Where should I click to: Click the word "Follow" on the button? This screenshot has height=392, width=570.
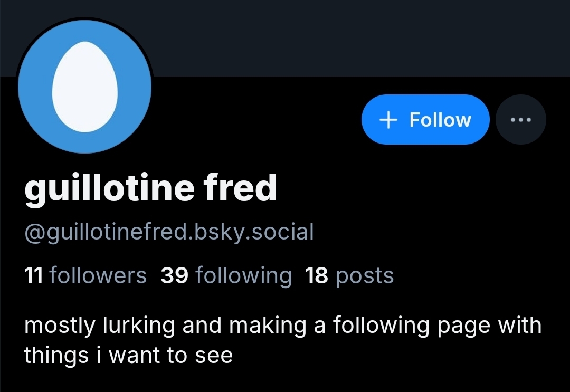pyautogui.click(x=440, y=120)
